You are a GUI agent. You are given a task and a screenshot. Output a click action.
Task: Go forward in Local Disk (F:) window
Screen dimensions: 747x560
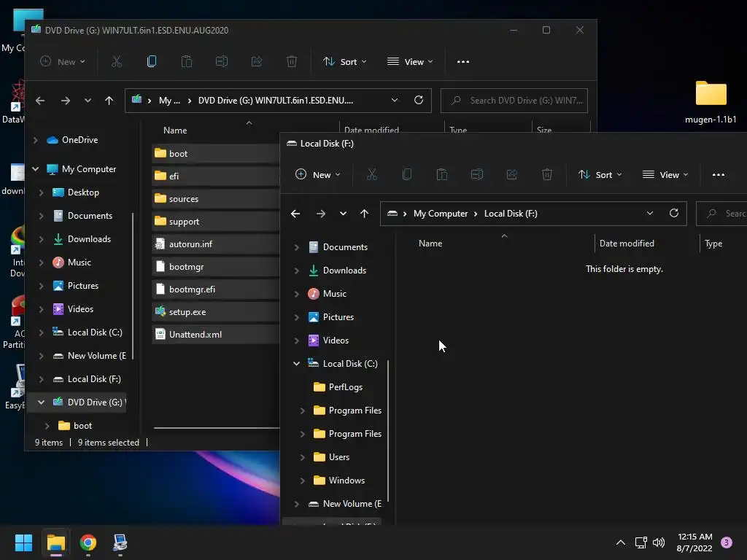321,214
